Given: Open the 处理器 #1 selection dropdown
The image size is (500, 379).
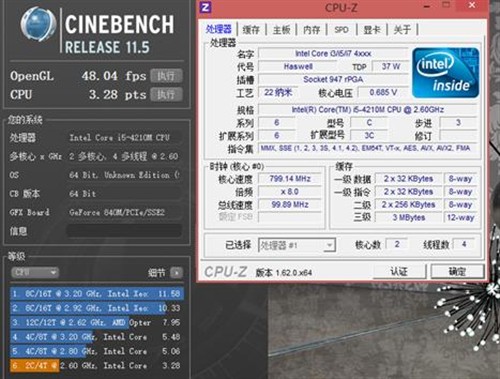Looking at the screenshot, I should tap(297, 245).
